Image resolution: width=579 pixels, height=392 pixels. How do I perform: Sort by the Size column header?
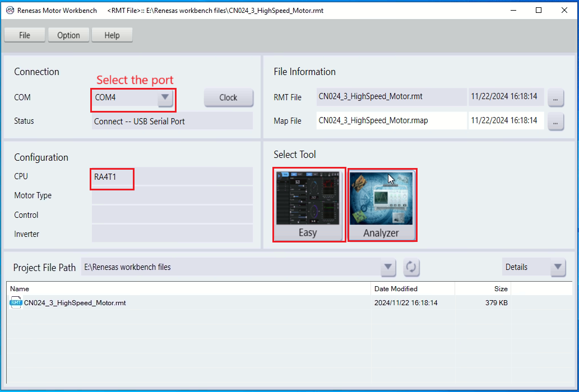coord(483,288)
